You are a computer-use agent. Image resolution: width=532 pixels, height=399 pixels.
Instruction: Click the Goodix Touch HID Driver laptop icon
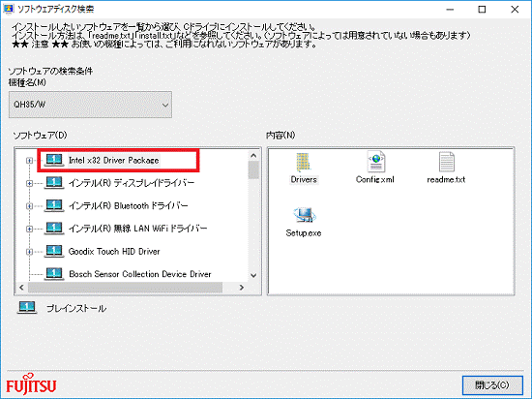pyautogui.click(x=54, y=251)
